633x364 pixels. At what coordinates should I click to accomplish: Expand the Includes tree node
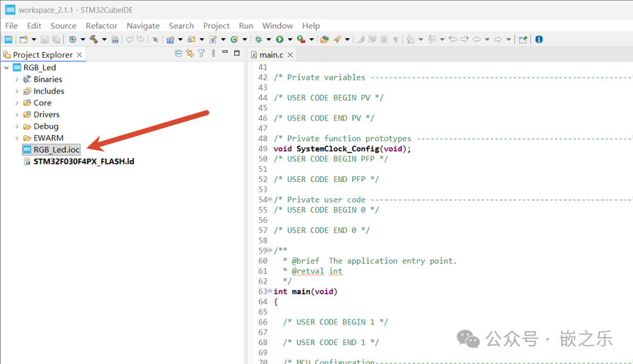17,91
